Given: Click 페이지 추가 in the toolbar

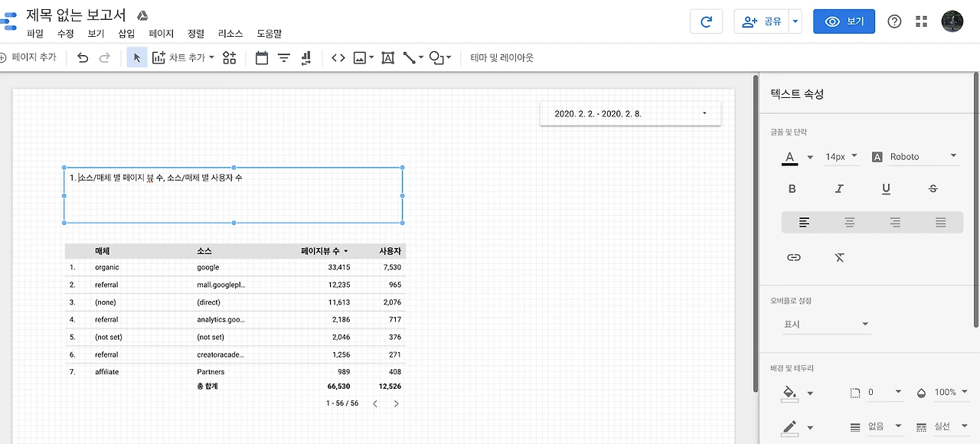Looking at the screenshot, I should pos(28,57).
